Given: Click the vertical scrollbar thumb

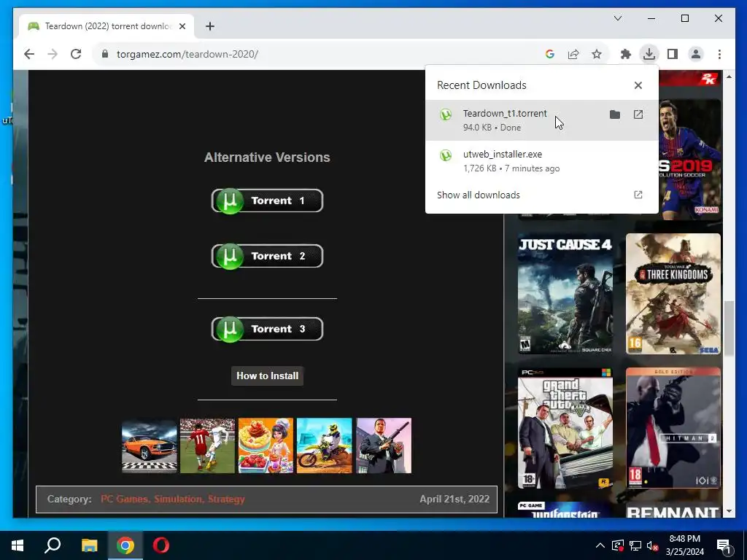Looking at the screenshot, I should pyautogui.click(x=729, y=329).
